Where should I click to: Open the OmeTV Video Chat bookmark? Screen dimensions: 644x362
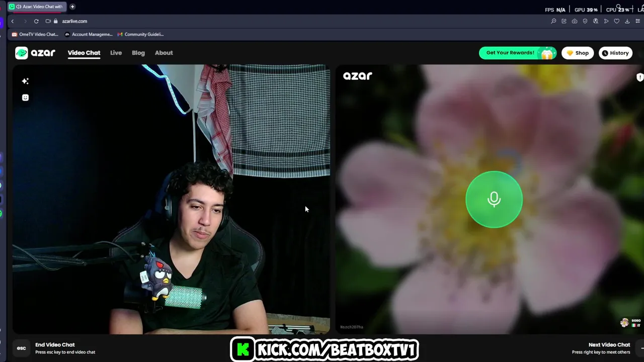click(x=35, y=34)
